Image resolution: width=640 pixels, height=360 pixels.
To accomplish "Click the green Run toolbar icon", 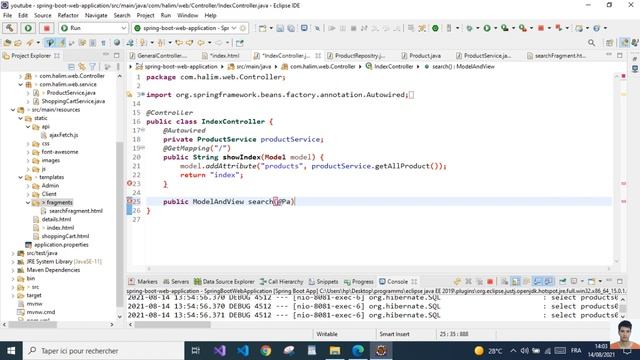I will point(487,28).
